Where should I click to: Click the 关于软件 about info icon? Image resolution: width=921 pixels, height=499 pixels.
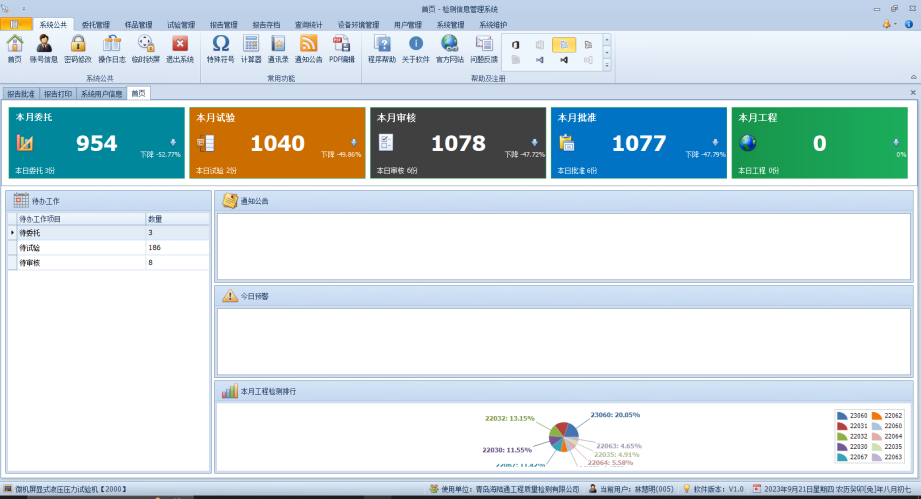coord(416,47)
